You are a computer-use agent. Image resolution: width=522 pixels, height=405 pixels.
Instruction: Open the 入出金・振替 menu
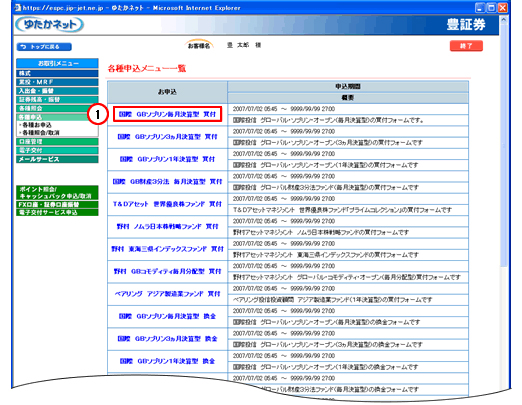(57, 91)
